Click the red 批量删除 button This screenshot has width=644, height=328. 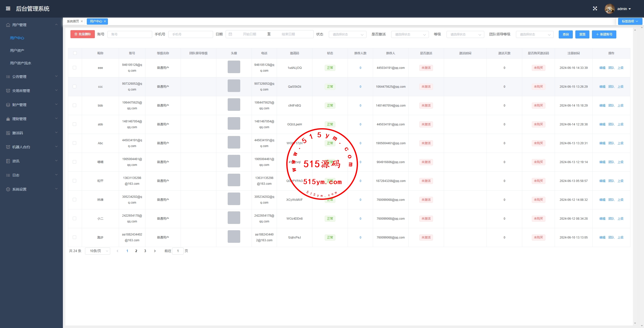(x=83, y=34)
